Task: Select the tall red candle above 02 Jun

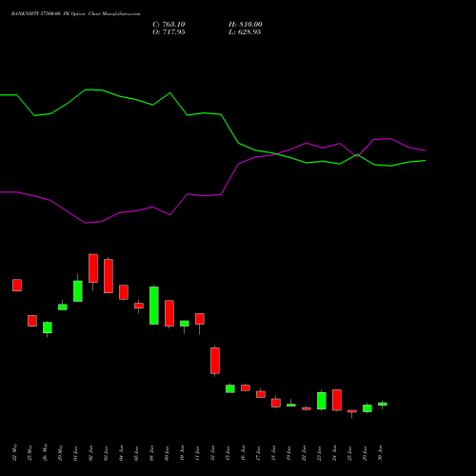Action: 93,268
